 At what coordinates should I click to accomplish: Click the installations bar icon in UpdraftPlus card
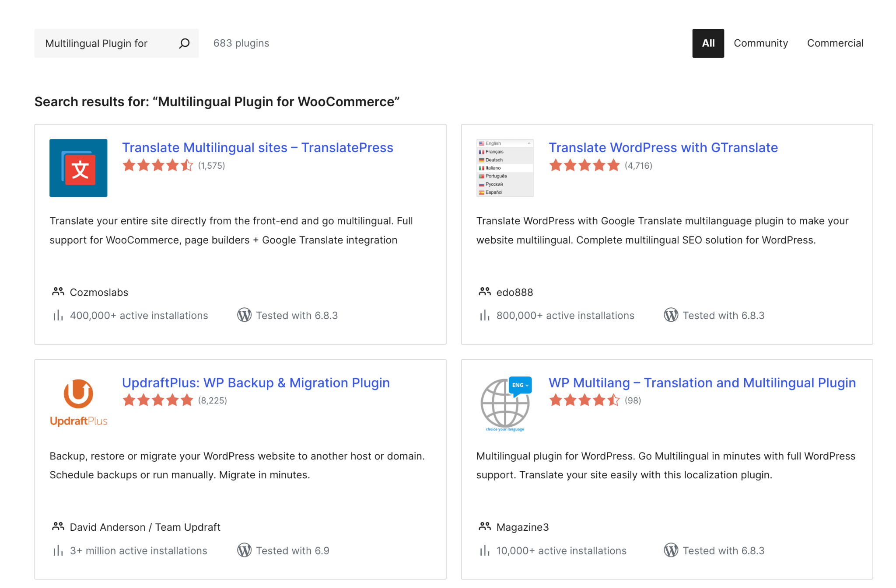[58, 550]
